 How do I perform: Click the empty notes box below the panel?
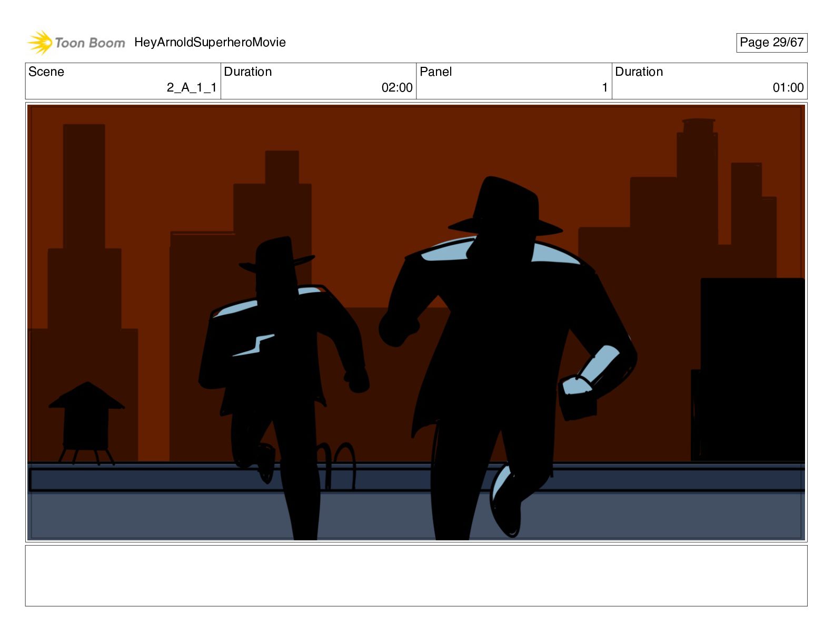(416, 576)
